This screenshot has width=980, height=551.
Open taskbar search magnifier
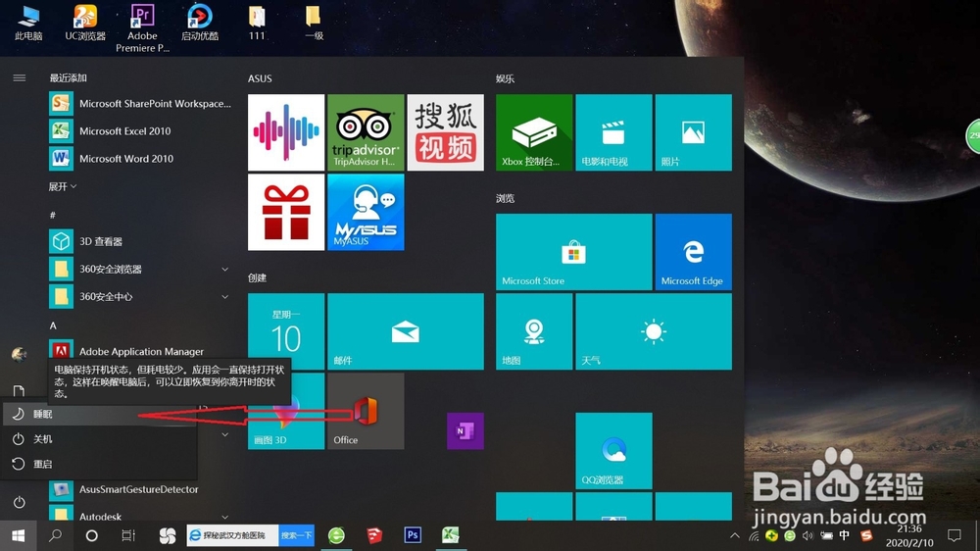pyautogui.click(x=56, y=535)
